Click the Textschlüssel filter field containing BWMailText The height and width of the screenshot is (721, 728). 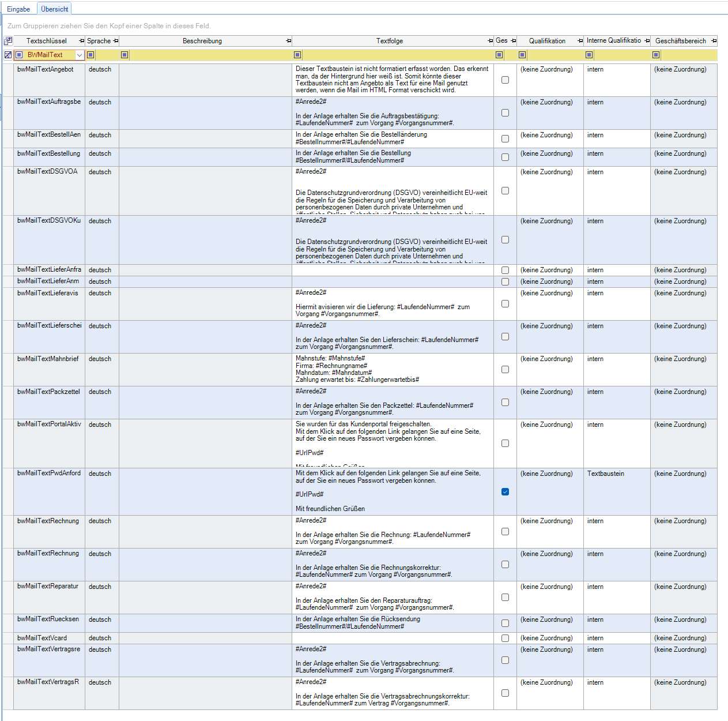point(50,55)
